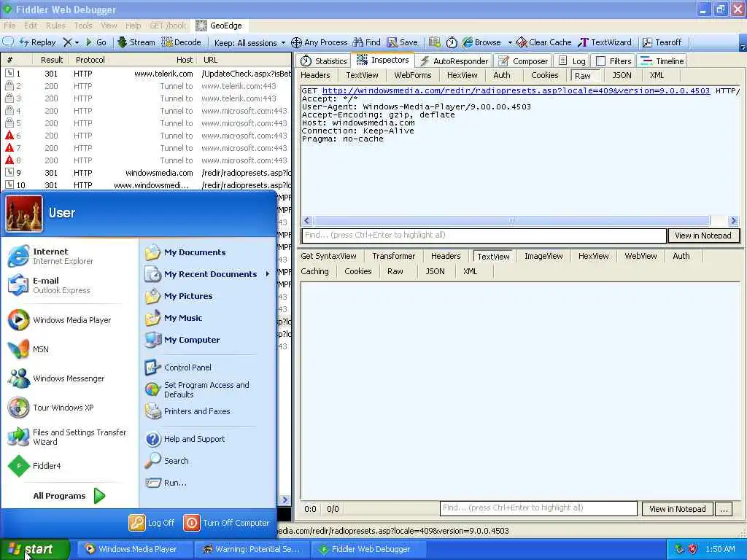Open Run... from Start menu
This screenshot has width=747, height=560.
tap(208, 483)
